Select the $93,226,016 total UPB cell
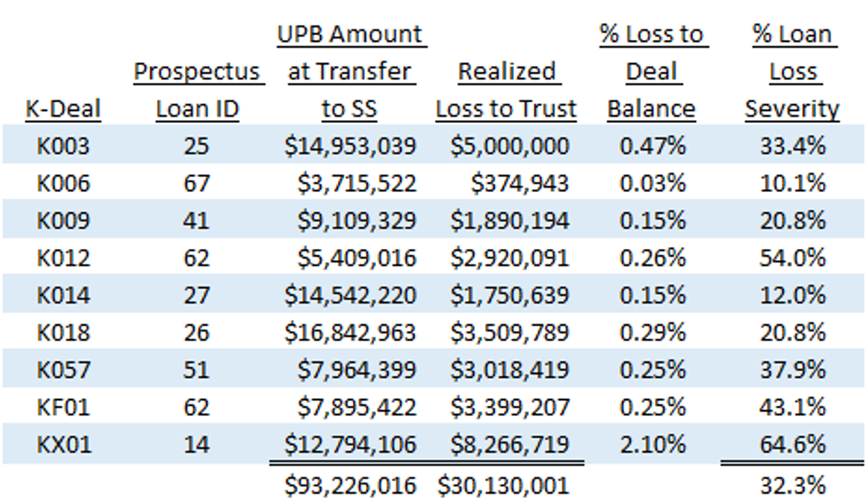Screen dimensions: 868x498 pos(350,484)
